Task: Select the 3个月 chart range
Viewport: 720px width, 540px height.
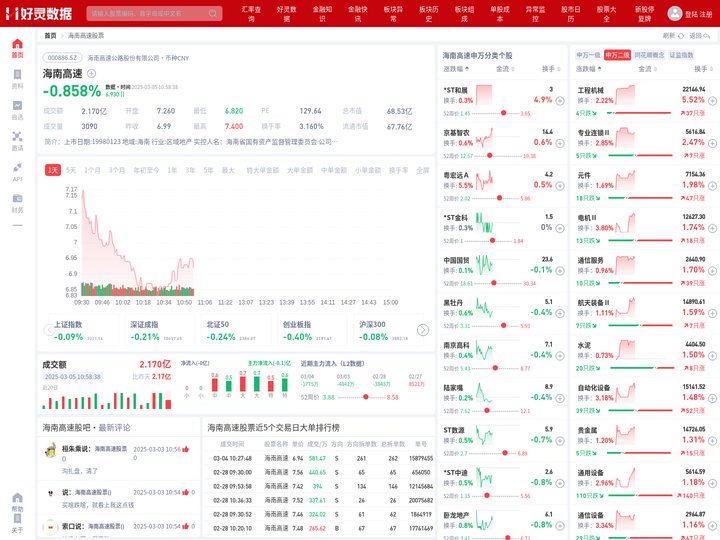Action: 117,170
